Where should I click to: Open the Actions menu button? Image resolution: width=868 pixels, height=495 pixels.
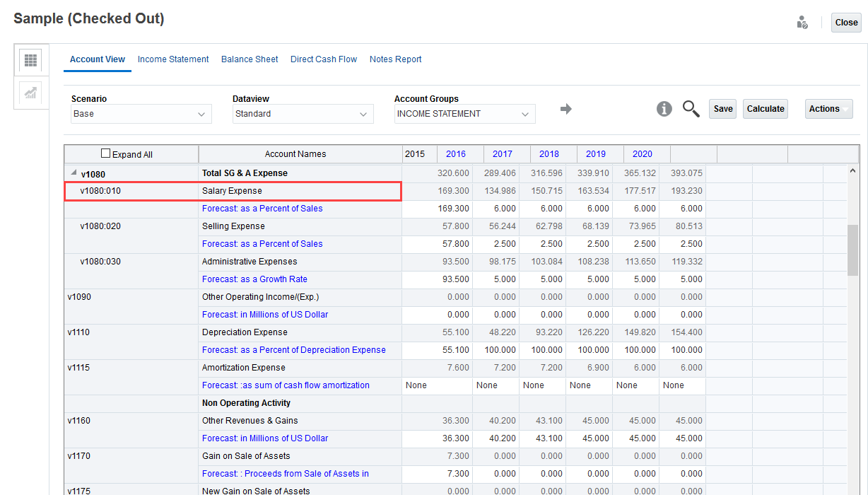pos(828,109)
